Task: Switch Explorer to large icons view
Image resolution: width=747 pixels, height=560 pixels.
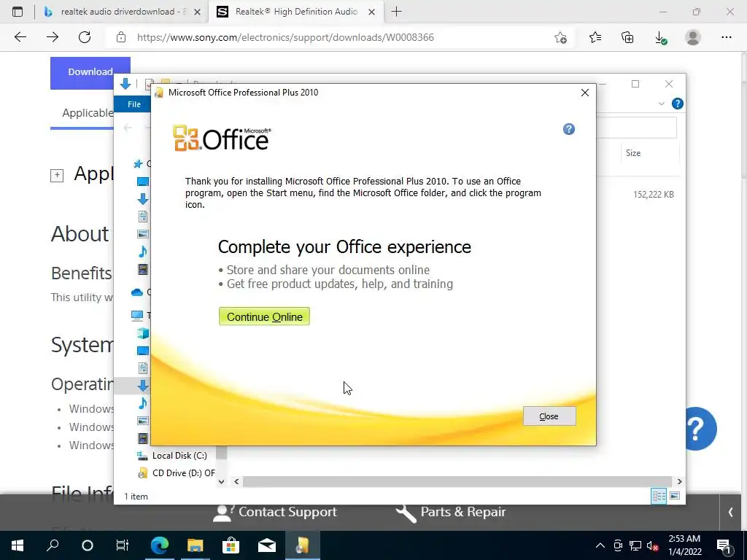Action: [x=675, y=496]
